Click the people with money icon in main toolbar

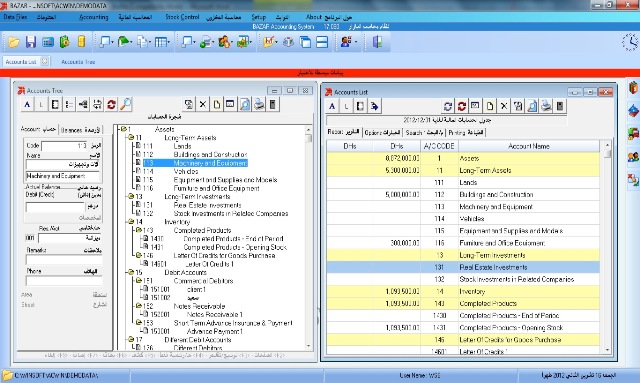click(x=224, y=42)
